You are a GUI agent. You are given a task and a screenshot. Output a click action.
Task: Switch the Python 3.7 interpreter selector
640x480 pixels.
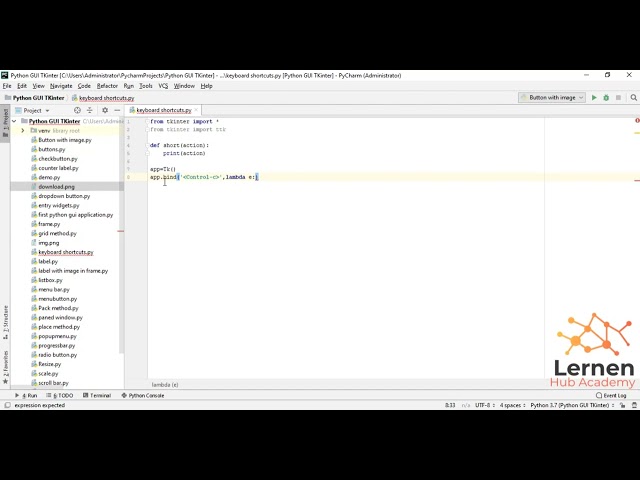coord(572,405)
